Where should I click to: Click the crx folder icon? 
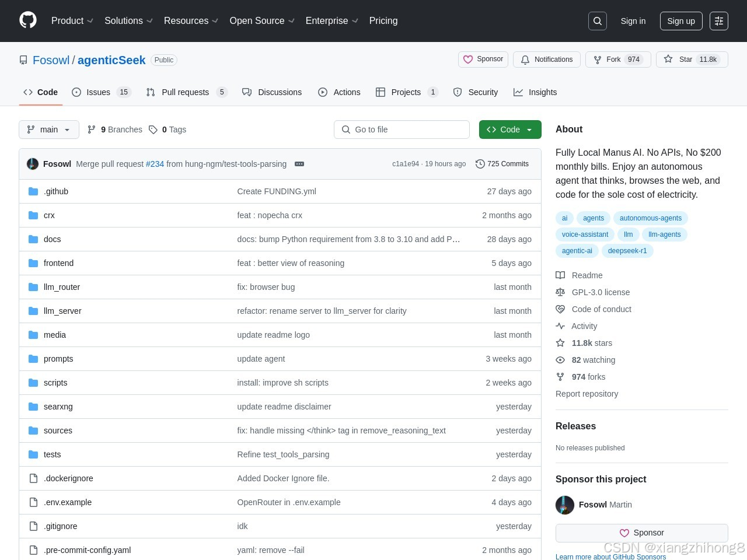click(33, 215)
